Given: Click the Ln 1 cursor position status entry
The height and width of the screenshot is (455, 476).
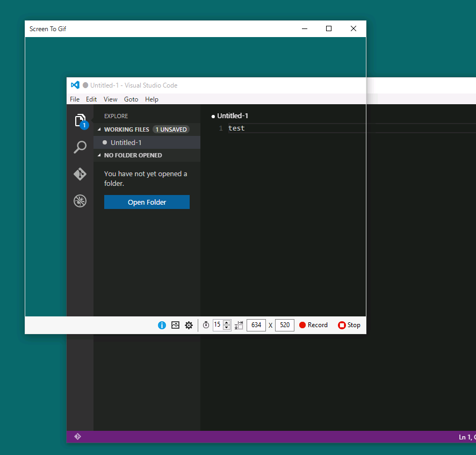Looking at the screenshot, I should (x=467, y=437).
